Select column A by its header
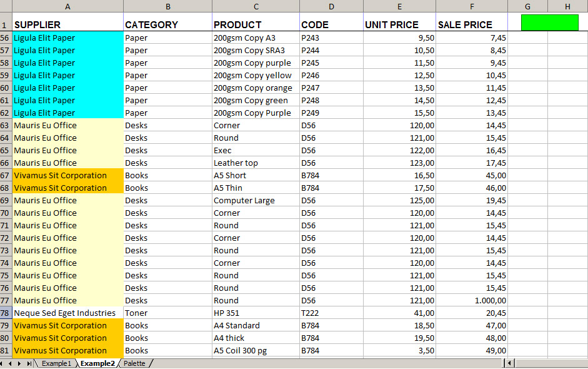This screenshot has width=588, height=369. coord(67,6)
